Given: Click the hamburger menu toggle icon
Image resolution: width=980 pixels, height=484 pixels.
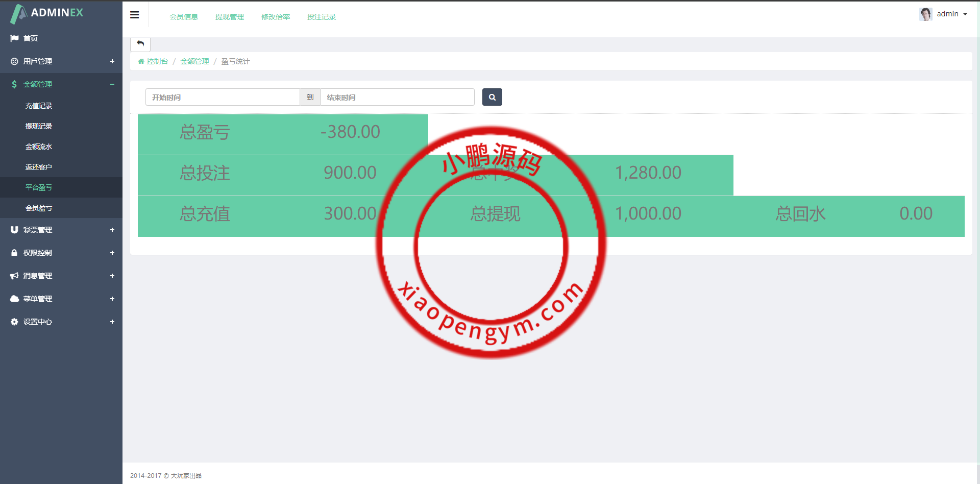Looking at the screenshot, I should point(135,15).
